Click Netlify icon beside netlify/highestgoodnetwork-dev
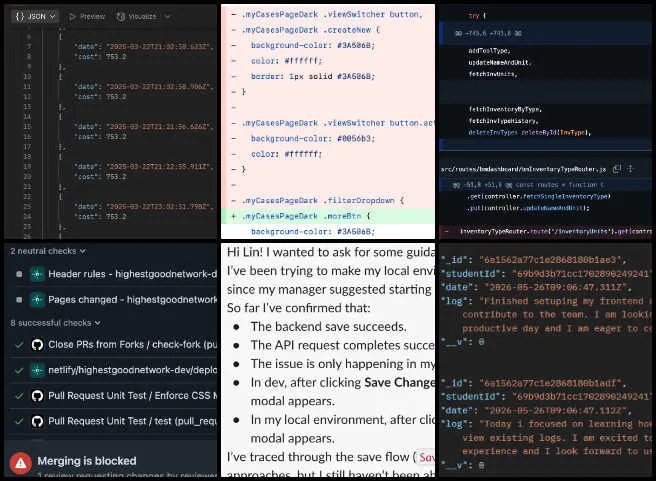This screenshot has width=656, height=481. (37, 370)
